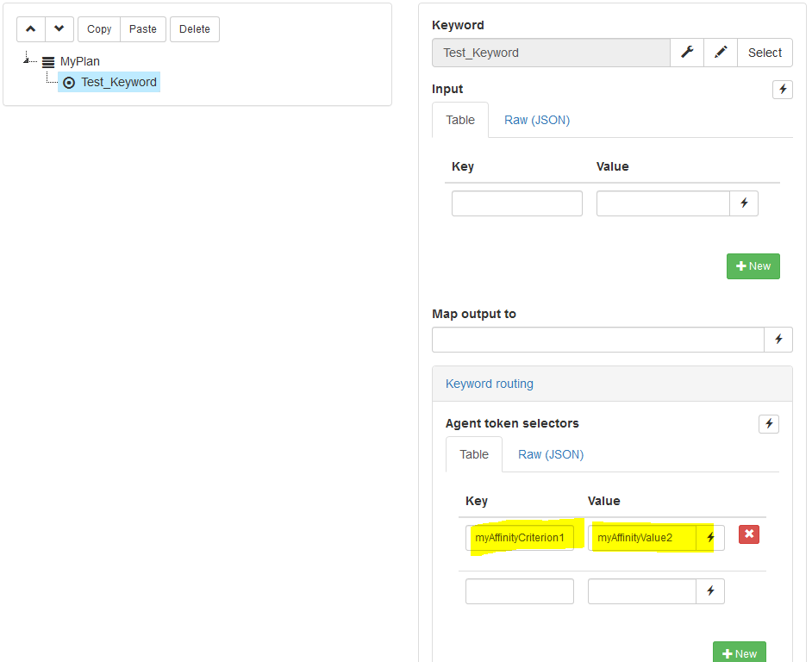Move selected node up with arrow button
812x662 pixels.
point(31,29)
